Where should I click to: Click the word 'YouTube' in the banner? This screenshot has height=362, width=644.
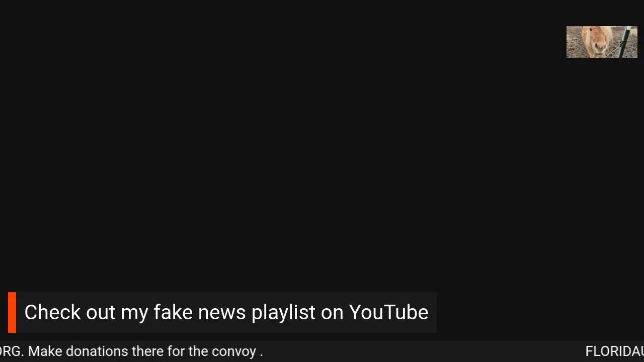tap(388, 312)
